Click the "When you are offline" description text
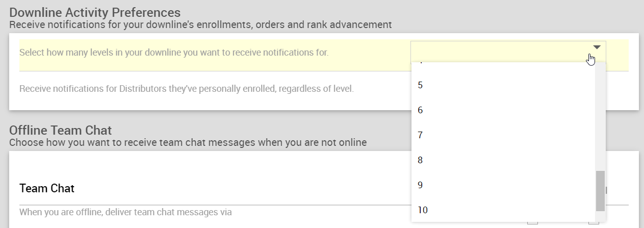 (x=125, y=212)
